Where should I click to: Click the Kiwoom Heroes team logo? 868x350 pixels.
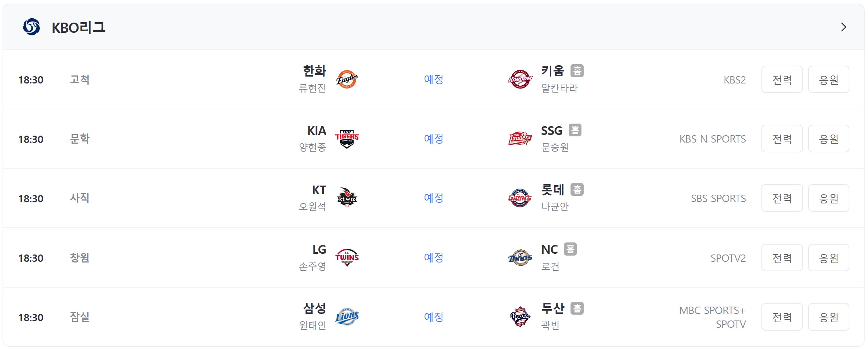(520, 79)
